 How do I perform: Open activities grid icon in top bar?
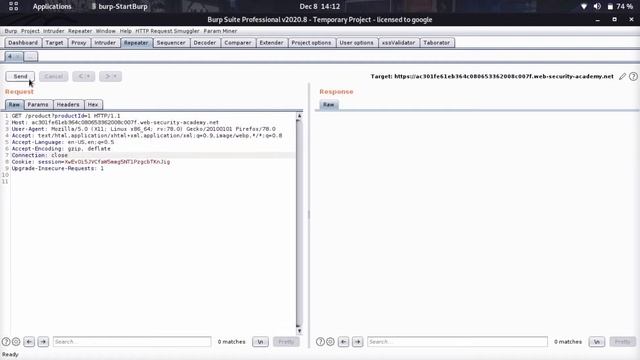click(x=13, y=6)
